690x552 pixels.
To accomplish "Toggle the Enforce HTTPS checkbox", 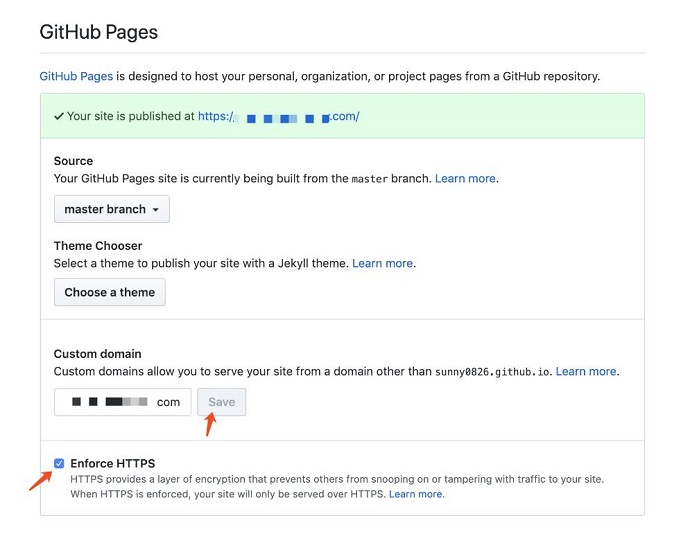I will coord(60,463).
